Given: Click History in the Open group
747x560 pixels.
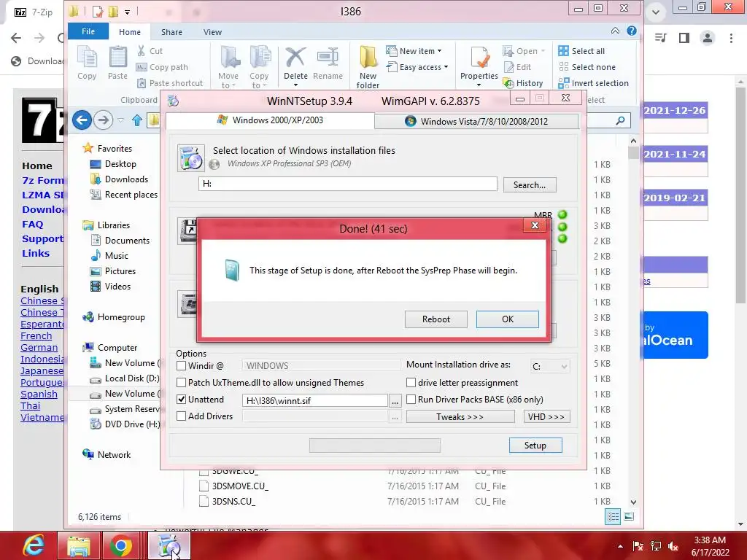Looking at the screenshot, I should 523,83.
